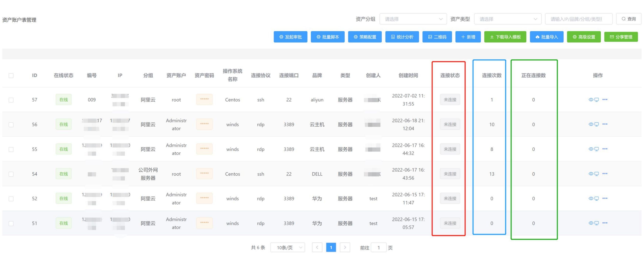This screenshot has height=262, width=644.
Task: Click connection count 13 cell
Action: (492, 174)
